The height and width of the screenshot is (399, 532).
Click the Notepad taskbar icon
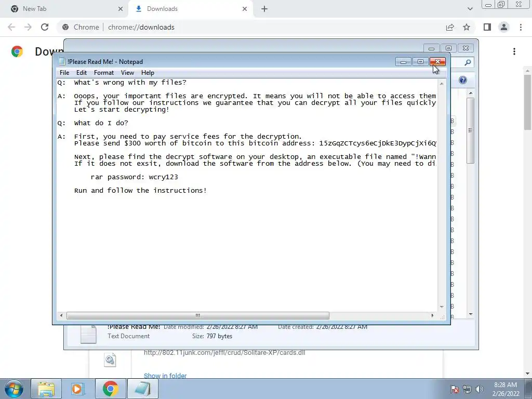(x=142, y=389)
